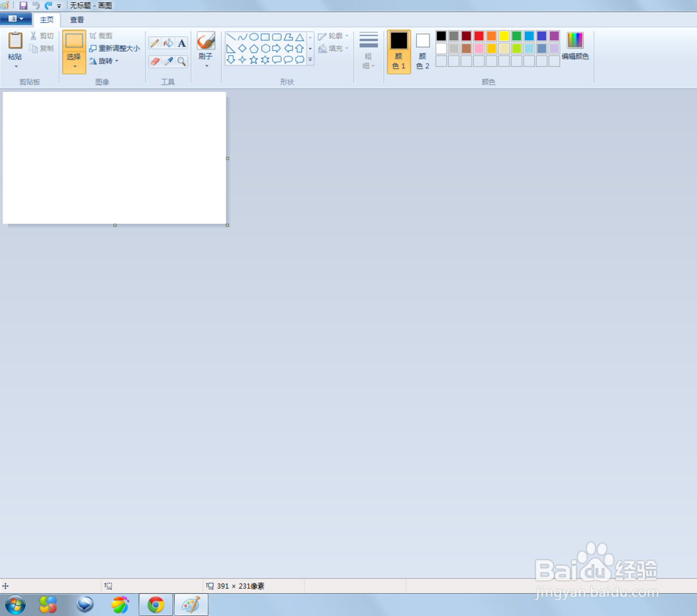Pick the Four-point star shape

pos(243,59)
